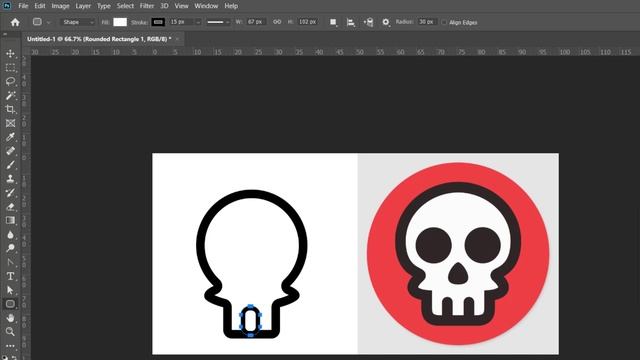
Task: Open the gear path options
Action: point(386,22)
